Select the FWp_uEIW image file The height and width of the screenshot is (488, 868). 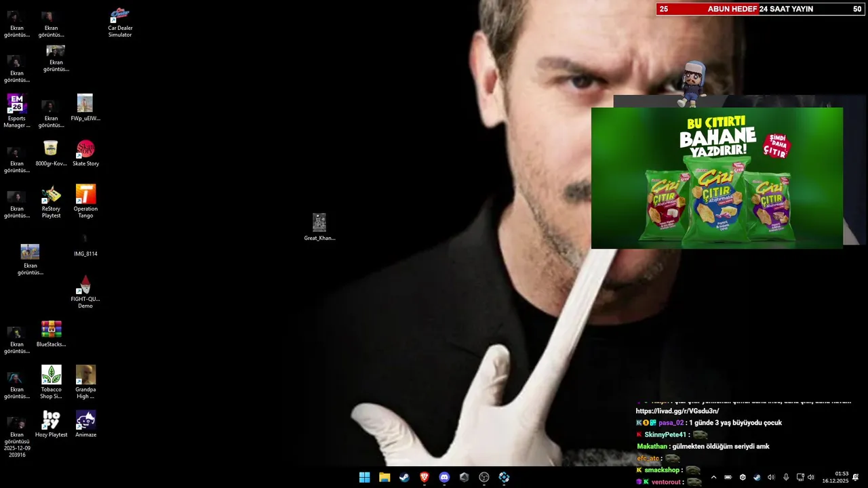point(85,108)
